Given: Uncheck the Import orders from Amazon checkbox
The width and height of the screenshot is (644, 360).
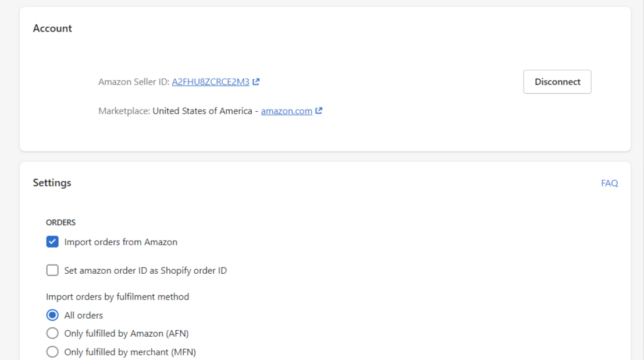Looking at the screenshot, I should tap(52, 242).
